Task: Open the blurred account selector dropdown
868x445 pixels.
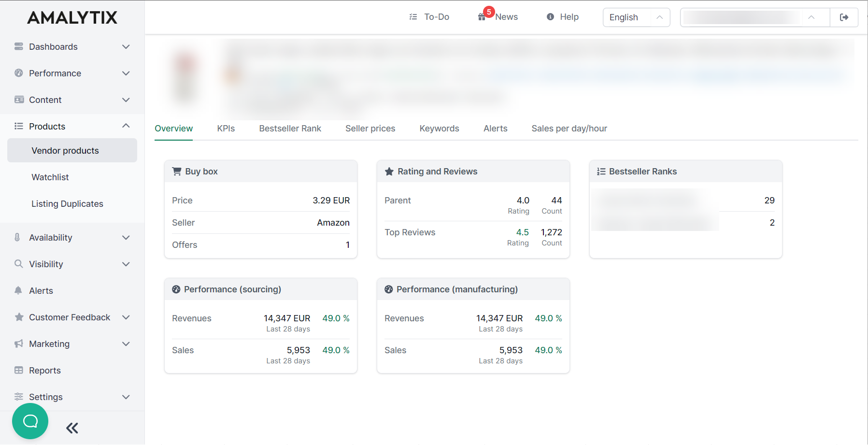Action: [755, 17]
